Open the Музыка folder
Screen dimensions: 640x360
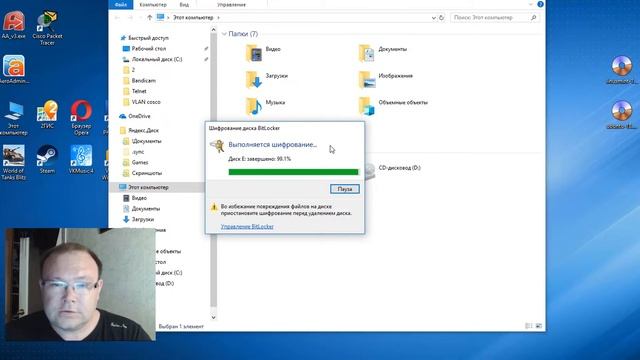pos(265,106)
